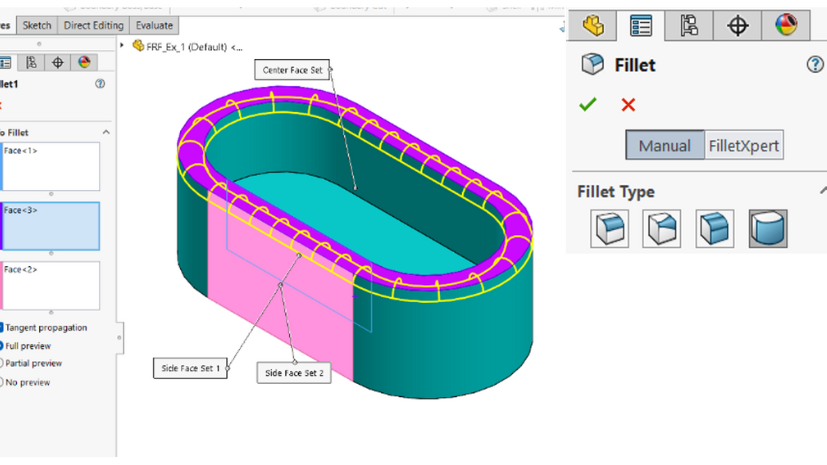Screen dimensions: 827x465
Task: Switch to the Direct Editing tab
Action: (x=94, y=25)
